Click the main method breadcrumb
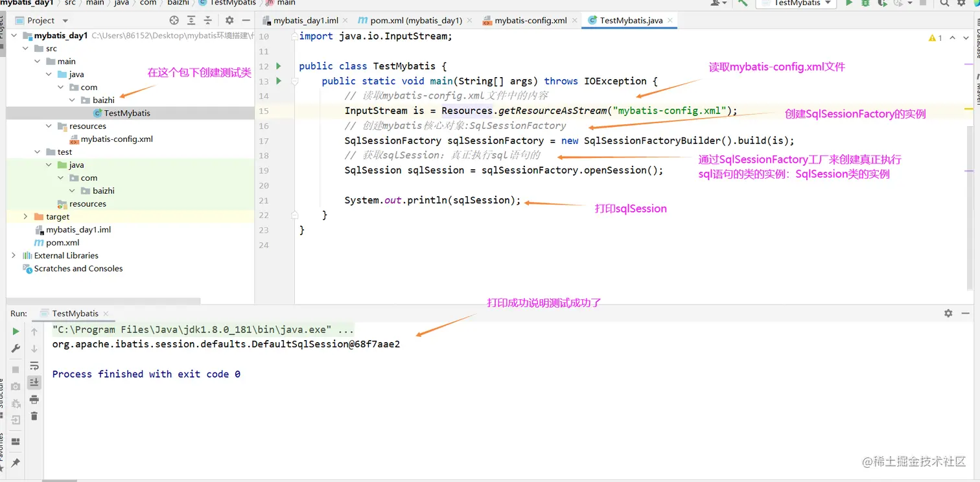Viewport: 980px width, 482px height. tap(281, 3)
